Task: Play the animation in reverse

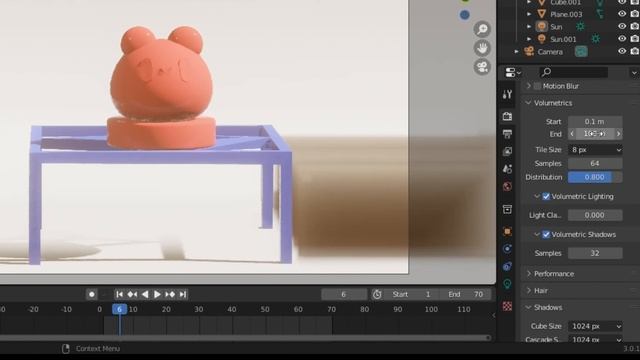Action: [145, 294]
